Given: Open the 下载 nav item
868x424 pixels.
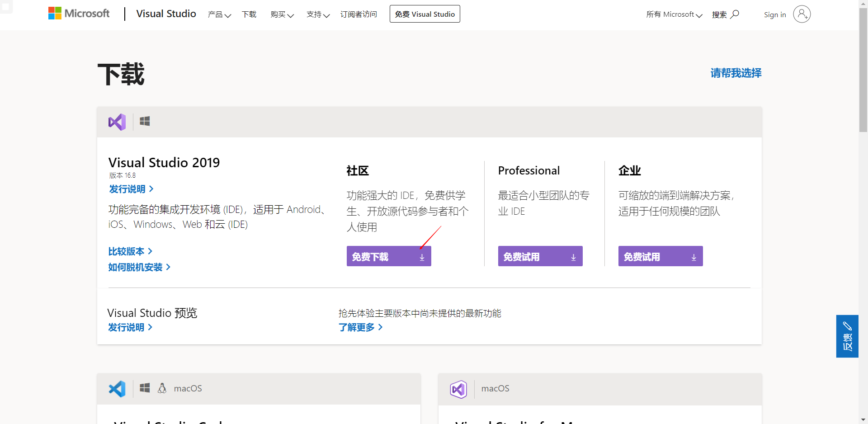Looking at the screenshot, I should (249, 14).
